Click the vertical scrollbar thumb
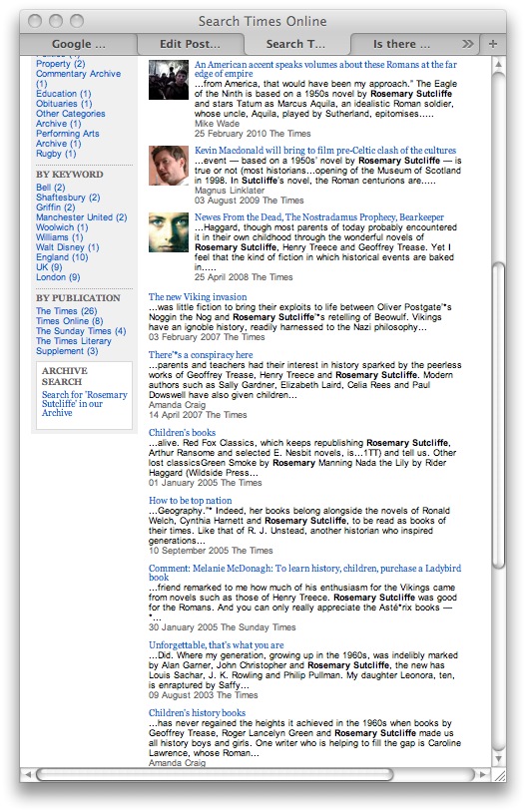The image size is (526, 812). [498, 415]
